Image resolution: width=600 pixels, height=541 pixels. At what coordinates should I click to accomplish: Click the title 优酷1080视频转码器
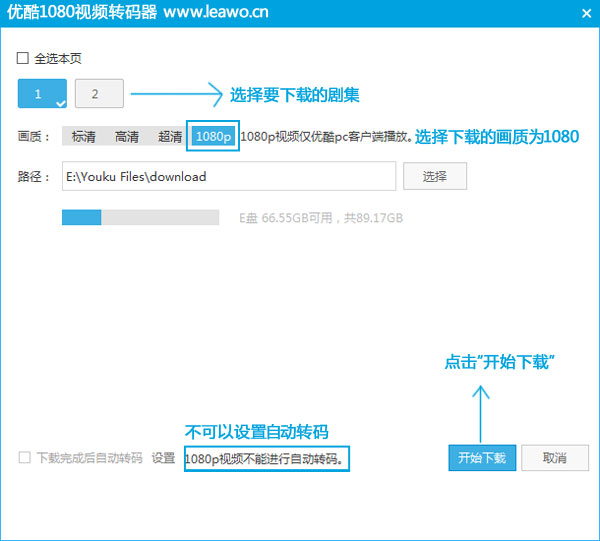pos(82,12)
